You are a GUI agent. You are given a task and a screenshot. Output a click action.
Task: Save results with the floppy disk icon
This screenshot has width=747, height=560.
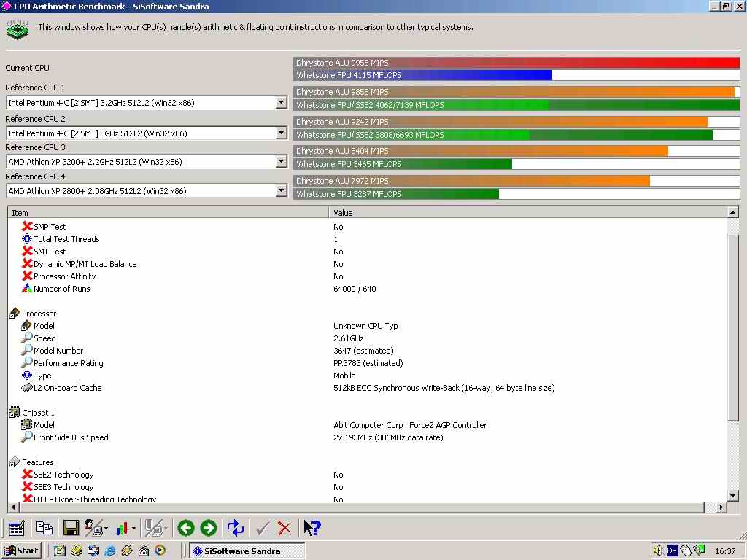pyautogui.click(x=71, y=528)
